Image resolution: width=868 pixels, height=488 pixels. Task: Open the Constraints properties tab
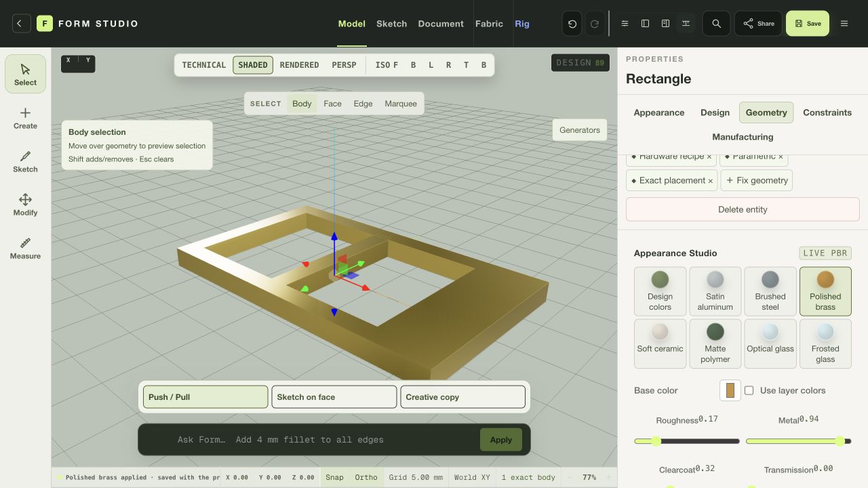pyautogui.click(x=827, y=113)
